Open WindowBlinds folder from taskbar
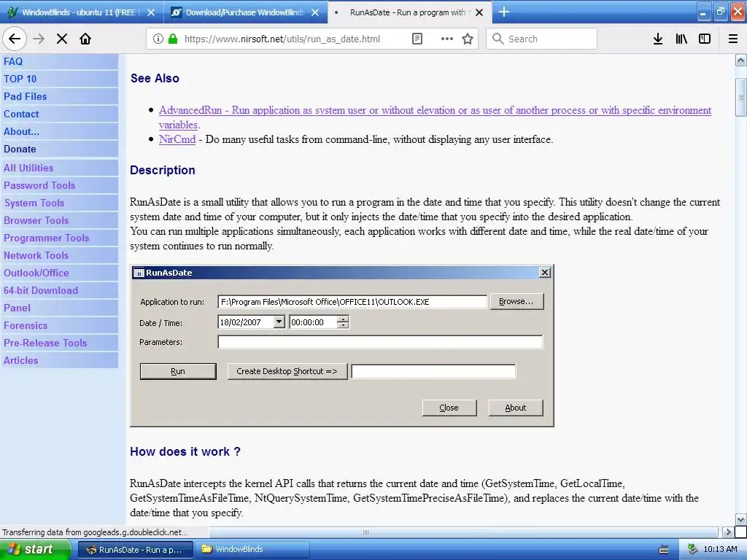The width and height of the screenshot is (747, 560). [x=252, y=550]
